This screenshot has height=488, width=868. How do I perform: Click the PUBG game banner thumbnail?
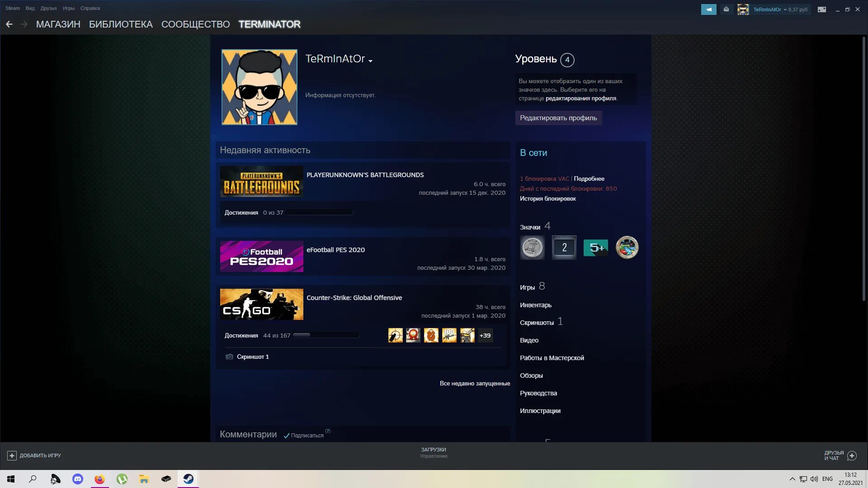point(261,182)
